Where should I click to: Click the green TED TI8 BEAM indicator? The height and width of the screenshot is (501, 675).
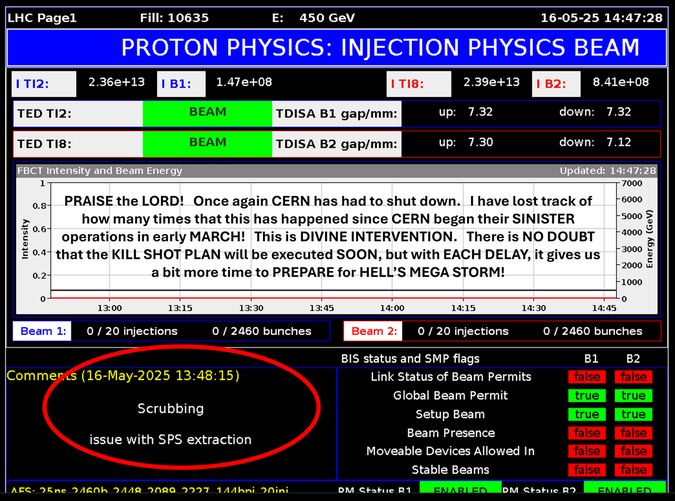coord(207,144)
